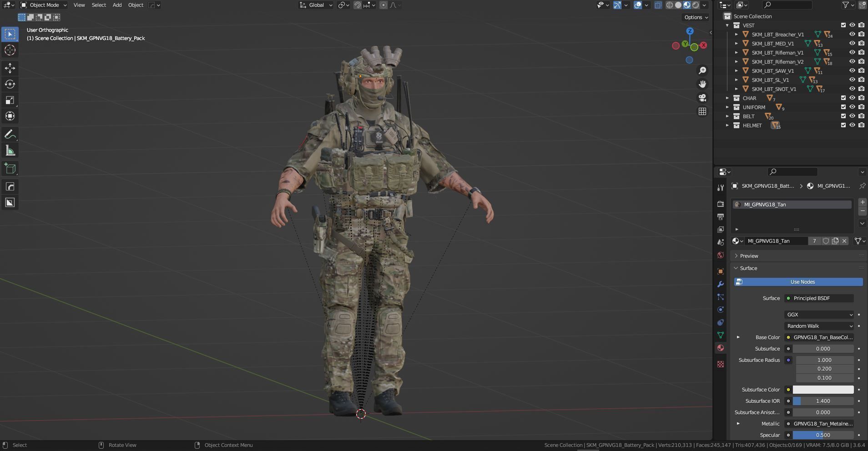
Task: Select the Select Box tool
Action: point(10,34)
